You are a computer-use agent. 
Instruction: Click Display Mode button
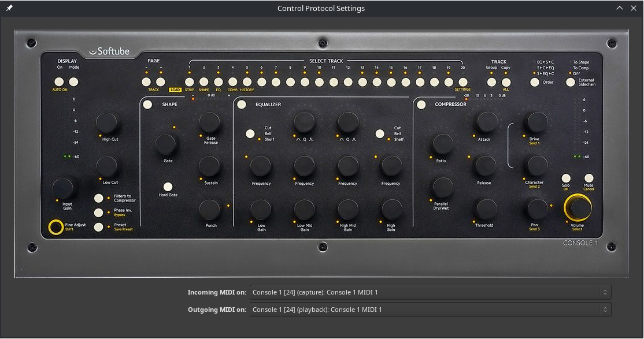tap(73, 81)
